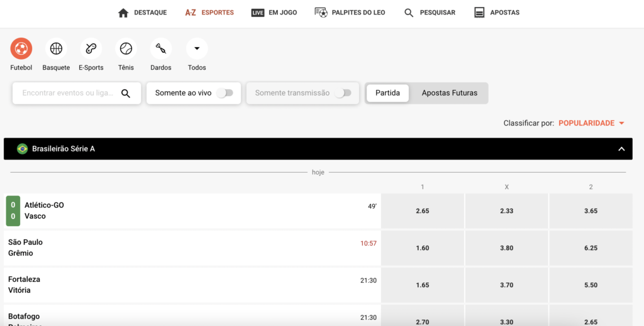Screen dimensions: 644x326
Task: Open the Em Jogo live menu
Action: click(274, 13)
